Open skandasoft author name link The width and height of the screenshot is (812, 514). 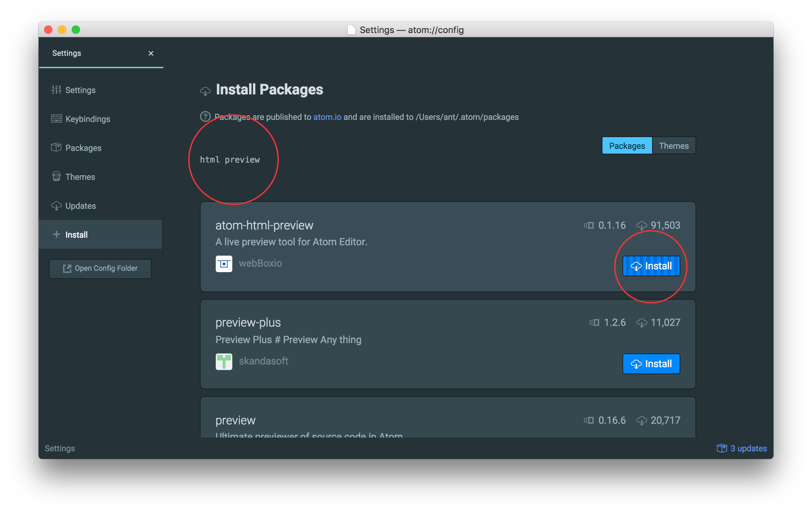click(x=264, y=361)
